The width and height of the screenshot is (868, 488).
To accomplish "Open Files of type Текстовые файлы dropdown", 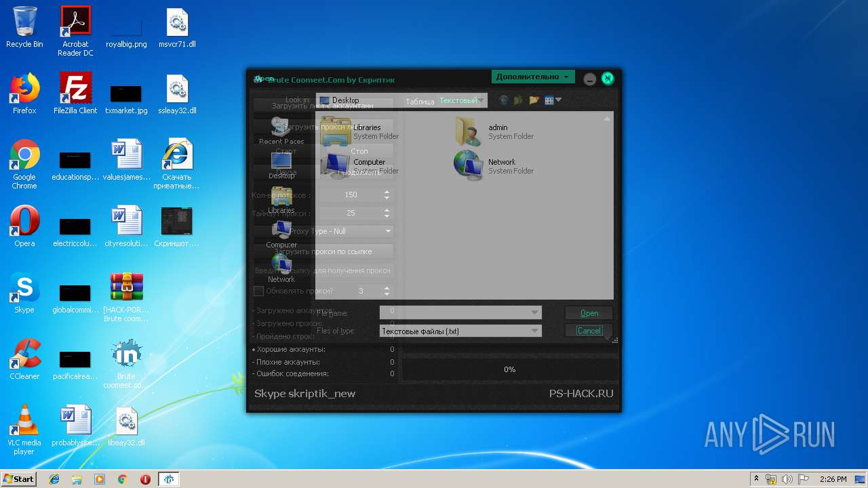I will 460,331.
